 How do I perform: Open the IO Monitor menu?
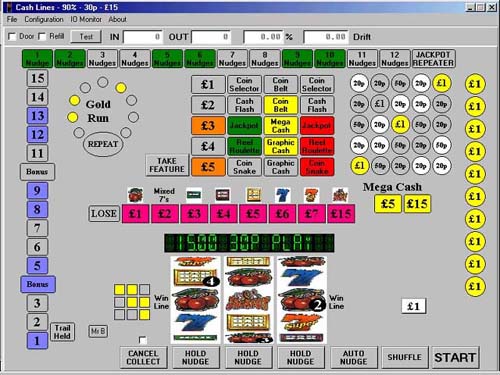point(86,19)
